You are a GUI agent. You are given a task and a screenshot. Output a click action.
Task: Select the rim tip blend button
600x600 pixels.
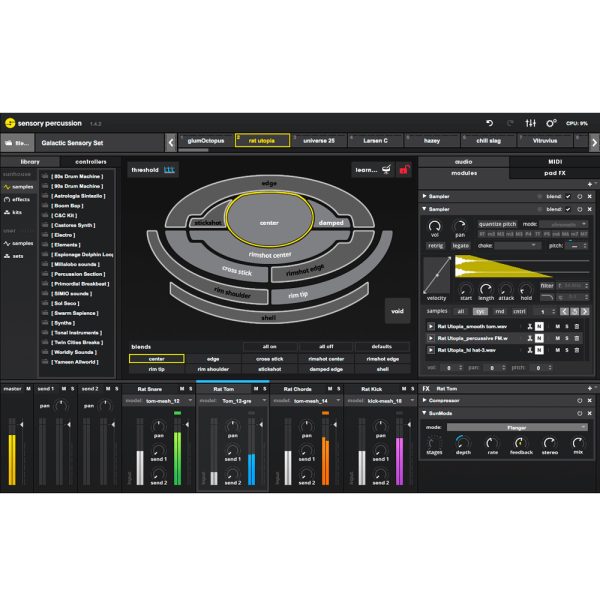pos(157,369)
